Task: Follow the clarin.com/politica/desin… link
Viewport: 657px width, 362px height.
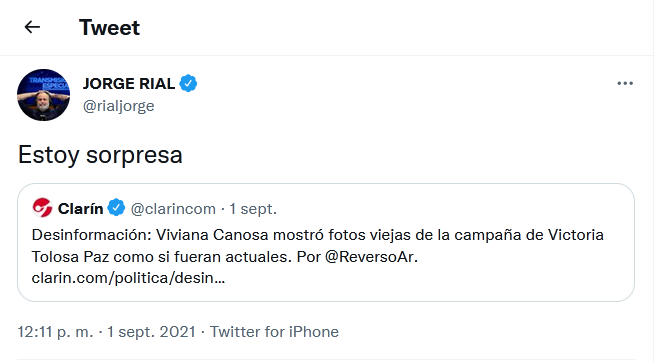Action: click(128, 278)
